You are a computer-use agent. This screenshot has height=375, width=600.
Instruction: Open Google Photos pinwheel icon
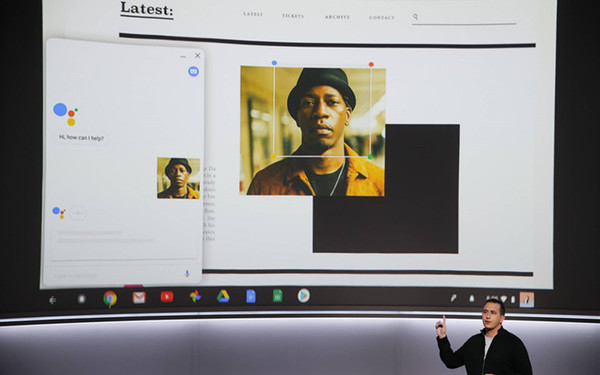[195, 296]
